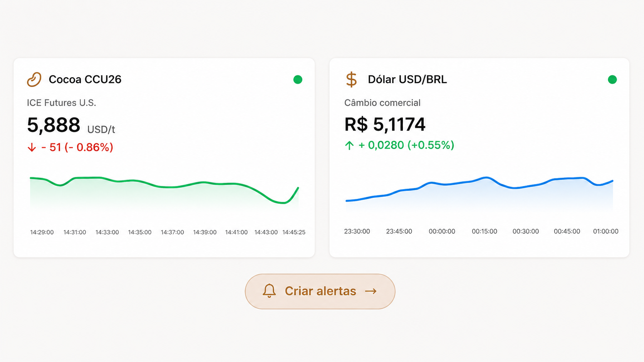Screen dimensions: 644x362
Task: Click the 14:45:25 marker on cocoa chart
Action: pyautogui.click(x=294, y=232)
